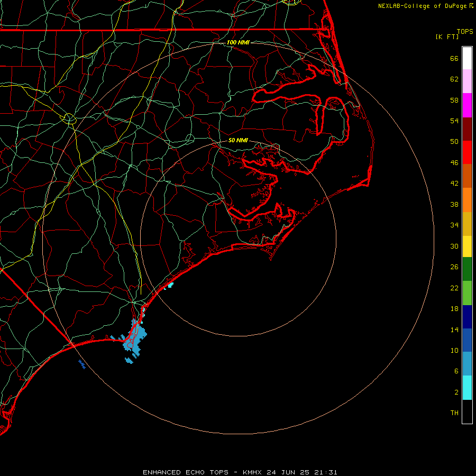The height and width of the screenshot is (476, 476).
Task: Click the 50 NMI range ring label
Action: pos(238,140)
